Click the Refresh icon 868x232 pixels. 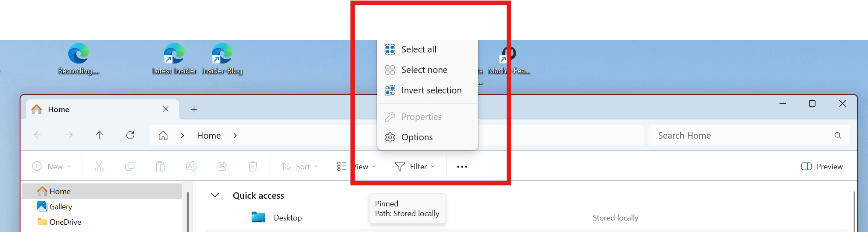tap(130, 135)
